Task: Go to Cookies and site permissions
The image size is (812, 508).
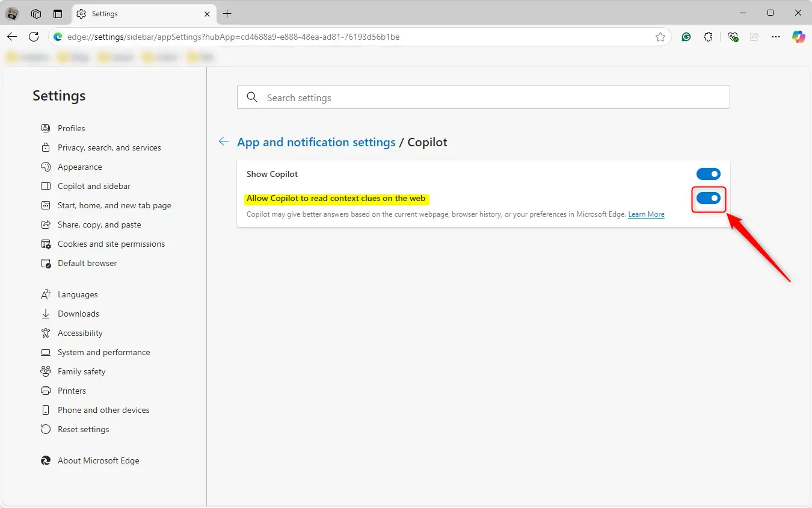Action: coord(111,244)
